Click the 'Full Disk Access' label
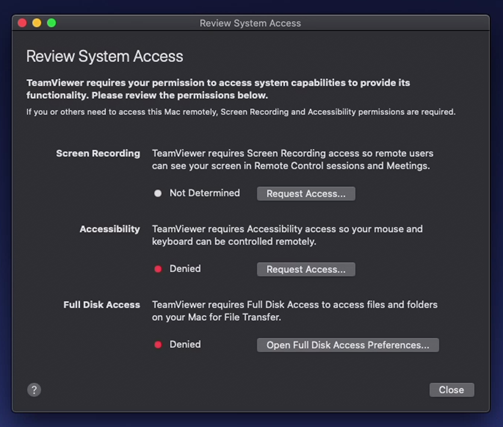The width and height of the screenshot is (503, 427). [x=102, y=305]
